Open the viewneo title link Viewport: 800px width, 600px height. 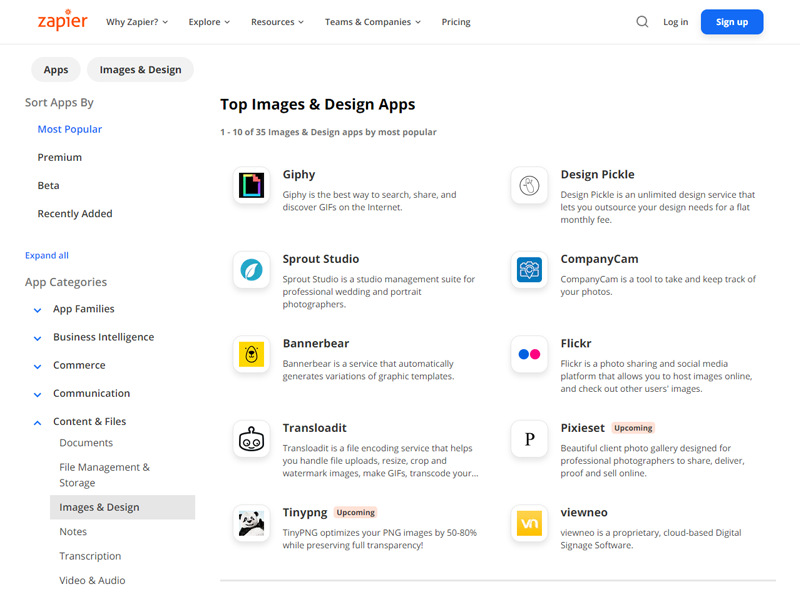pyautogui.click(x=584, y=512)
